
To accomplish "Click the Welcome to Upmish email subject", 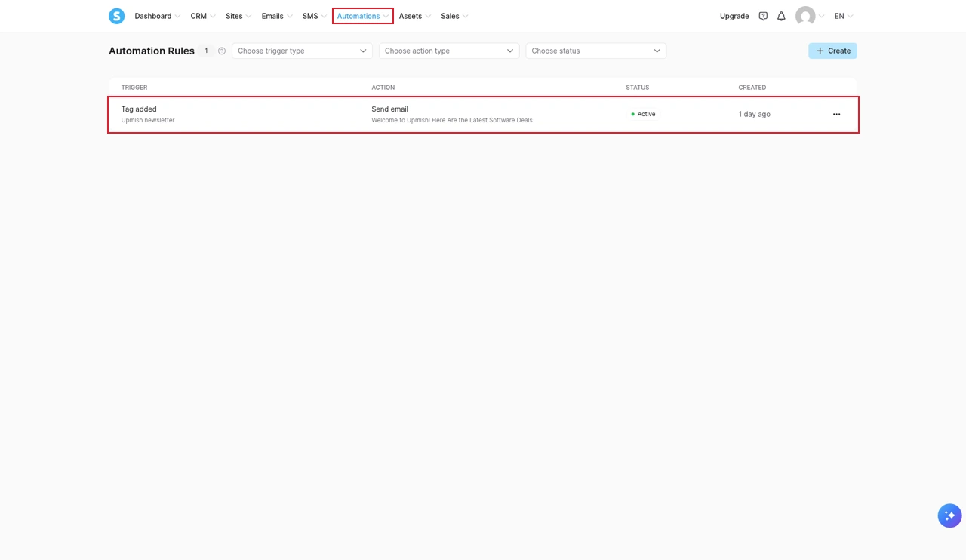I will click(x=452, y=120).
